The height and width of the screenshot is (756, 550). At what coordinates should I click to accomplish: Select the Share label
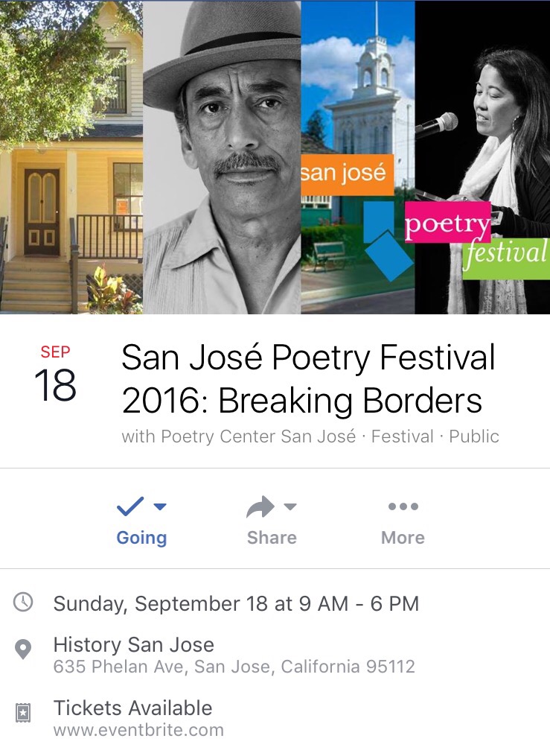tap(272, 538)
